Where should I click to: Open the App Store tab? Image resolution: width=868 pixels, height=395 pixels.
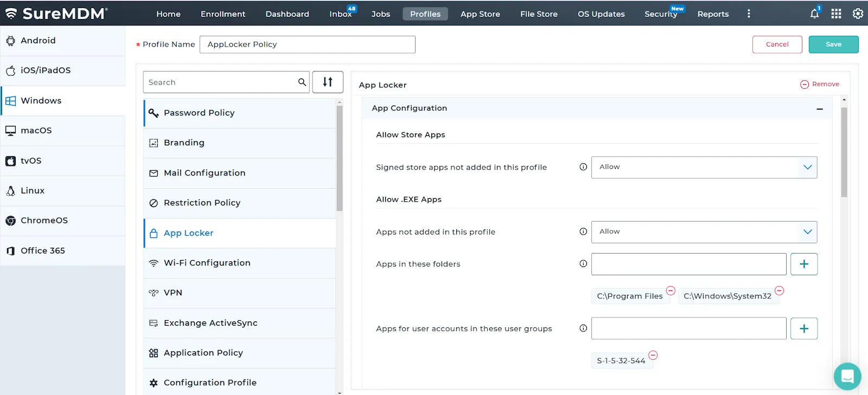coord(480,14)
